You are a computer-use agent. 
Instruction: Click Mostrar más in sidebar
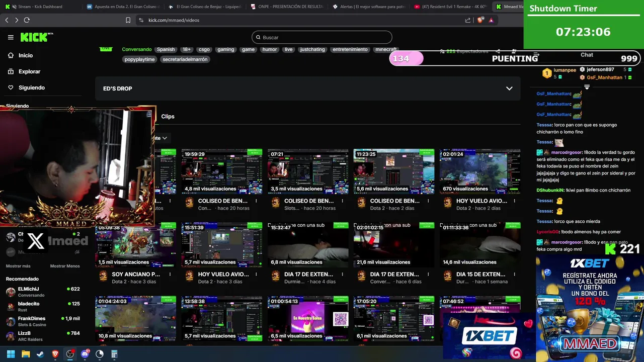tap(18, 266)
